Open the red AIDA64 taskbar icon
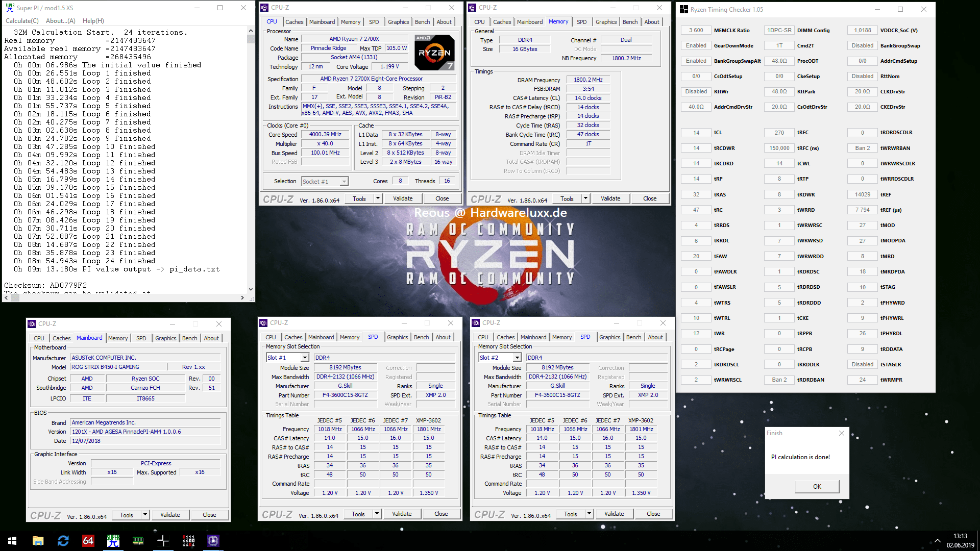This screenshot has height=551, width=980. [x=88, y=541]
